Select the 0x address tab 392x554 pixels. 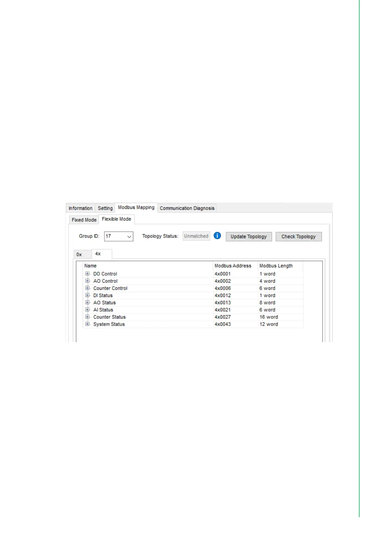(x=79, y=254)
